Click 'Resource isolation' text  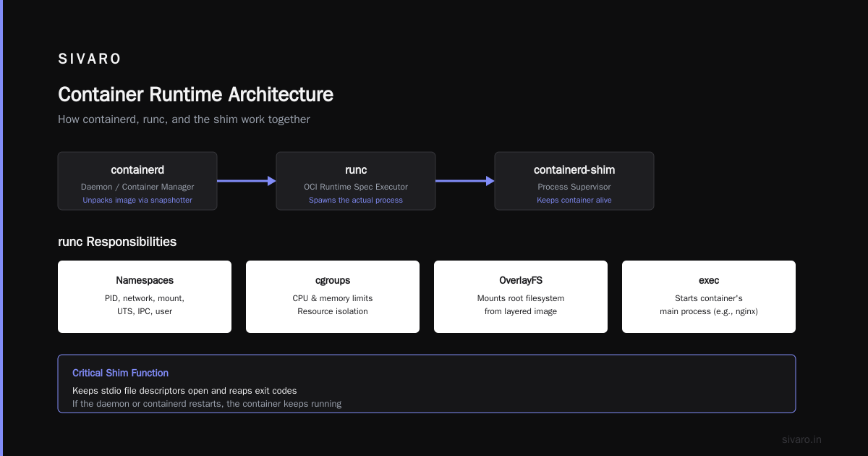pos(333,311)
